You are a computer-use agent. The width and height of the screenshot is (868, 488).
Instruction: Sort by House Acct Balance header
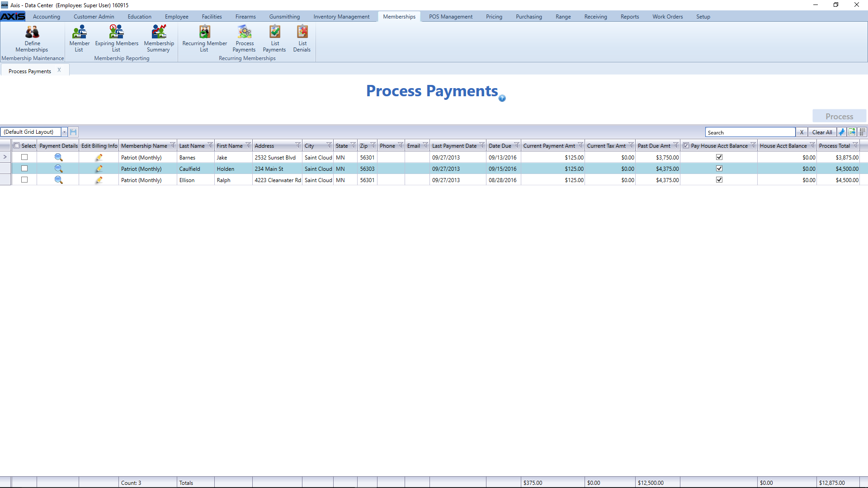tap(783, 145)
